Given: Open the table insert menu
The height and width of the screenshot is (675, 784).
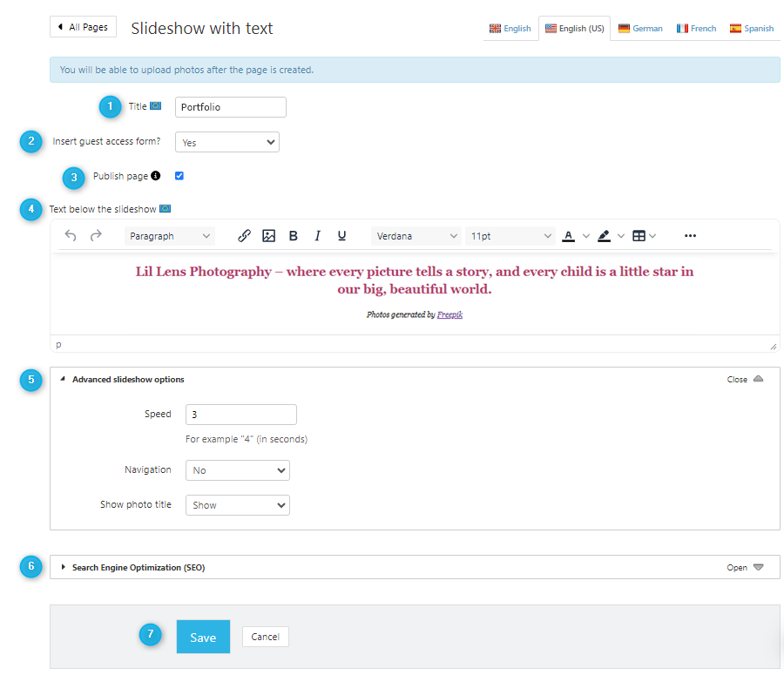Looking at the screenshot, I should (644, 236).
